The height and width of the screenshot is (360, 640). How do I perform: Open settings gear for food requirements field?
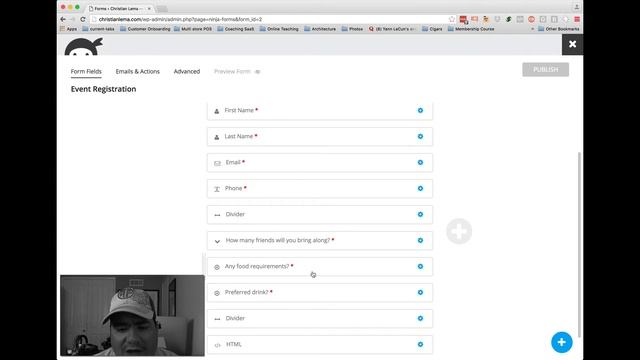pos(420,266)
